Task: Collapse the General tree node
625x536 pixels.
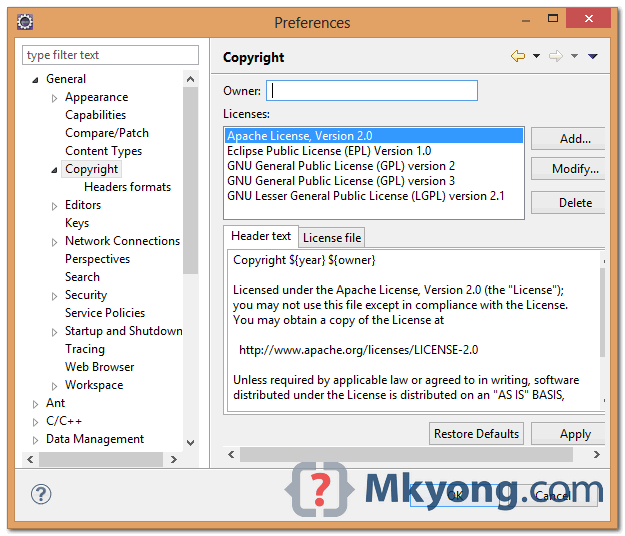Action: point(35,80)
